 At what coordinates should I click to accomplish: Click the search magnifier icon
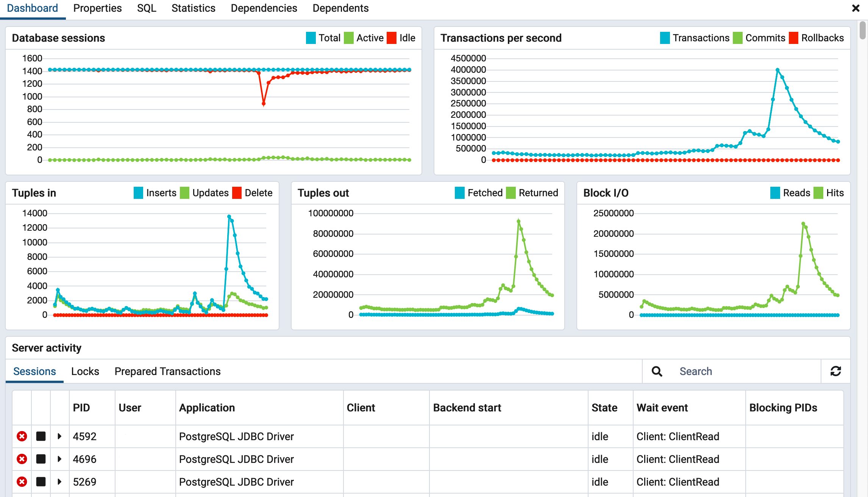coord(657,371)
